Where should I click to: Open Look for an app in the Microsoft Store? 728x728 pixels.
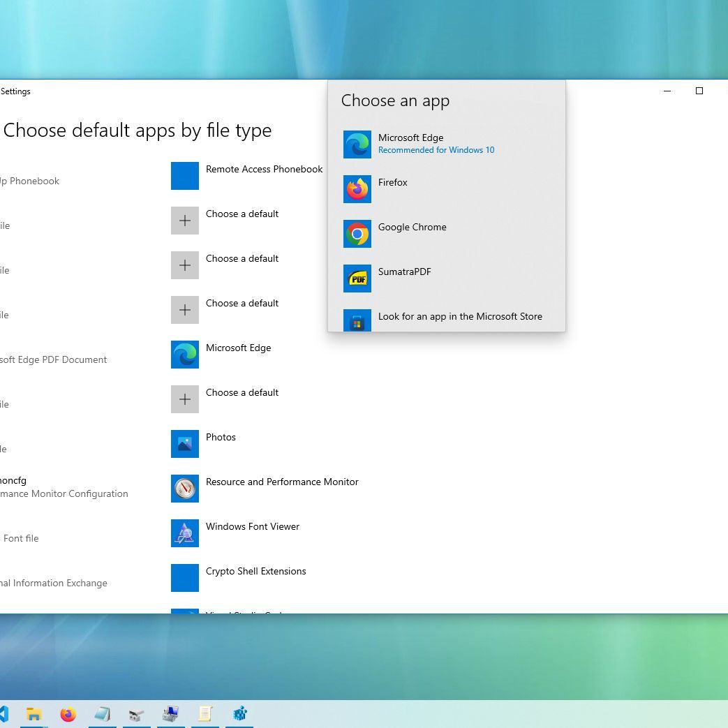(x=460, y=316)
